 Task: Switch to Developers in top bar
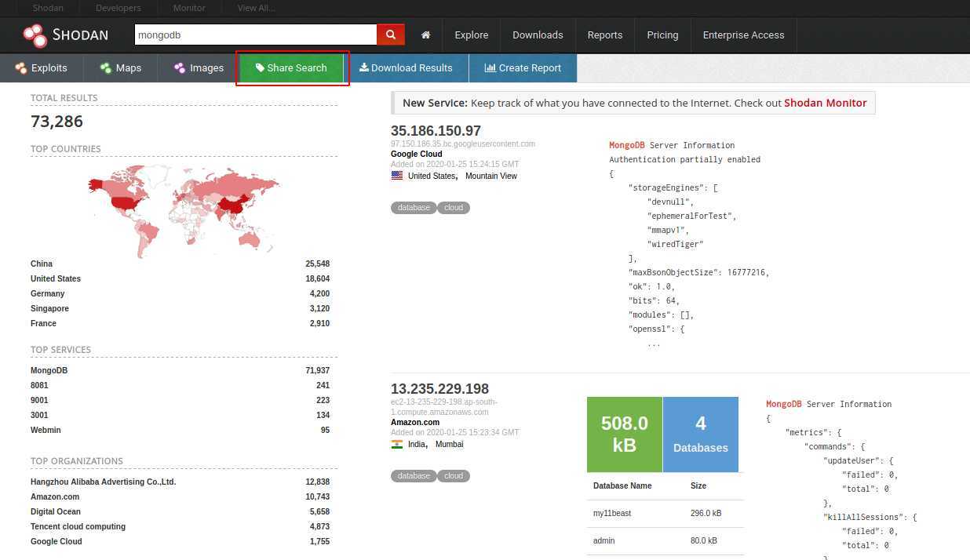(x=118, y=8)
